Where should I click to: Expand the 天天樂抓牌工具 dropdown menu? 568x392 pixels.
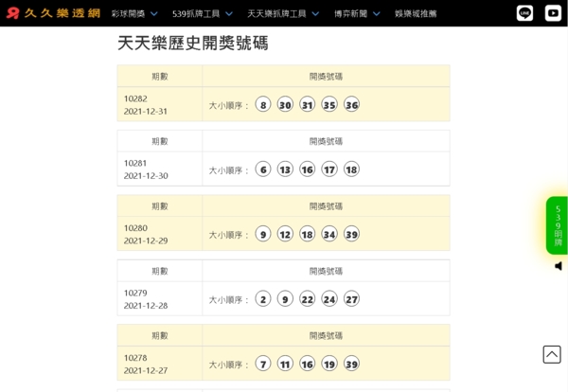click(282, 14)
